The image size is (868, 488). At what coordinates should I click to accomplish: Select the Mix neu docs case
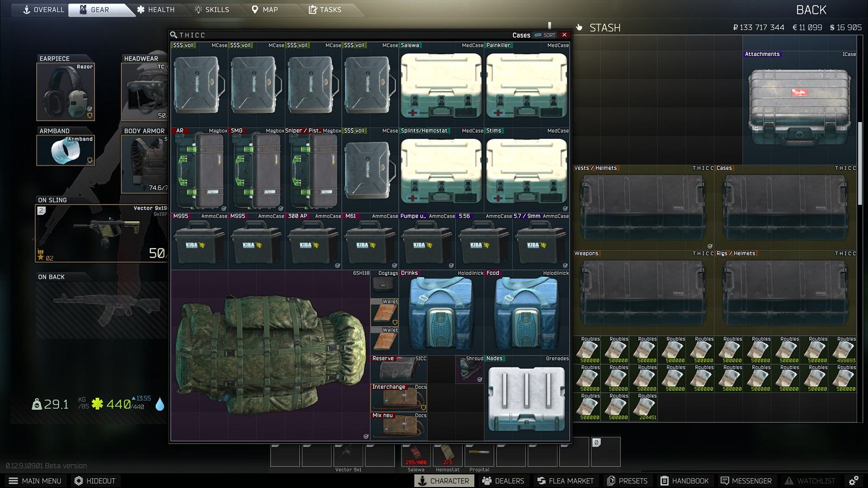[x=399, y=426]
